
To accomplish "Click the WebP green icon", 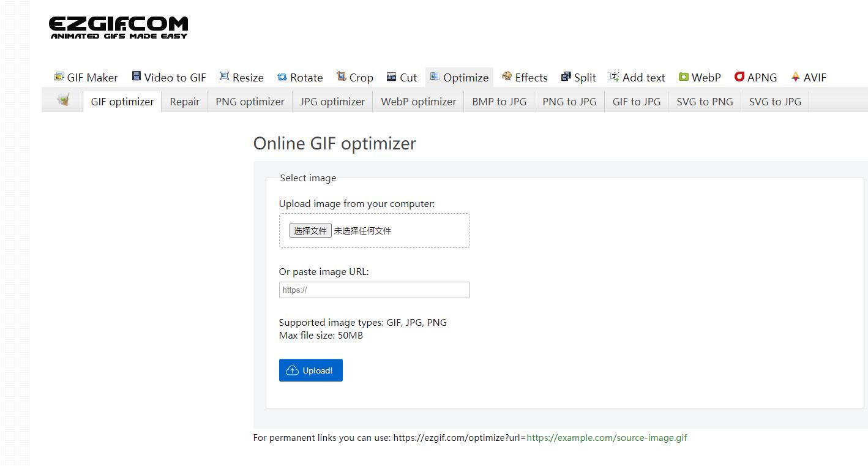I will pyautogui.click(x=684, y=77).
